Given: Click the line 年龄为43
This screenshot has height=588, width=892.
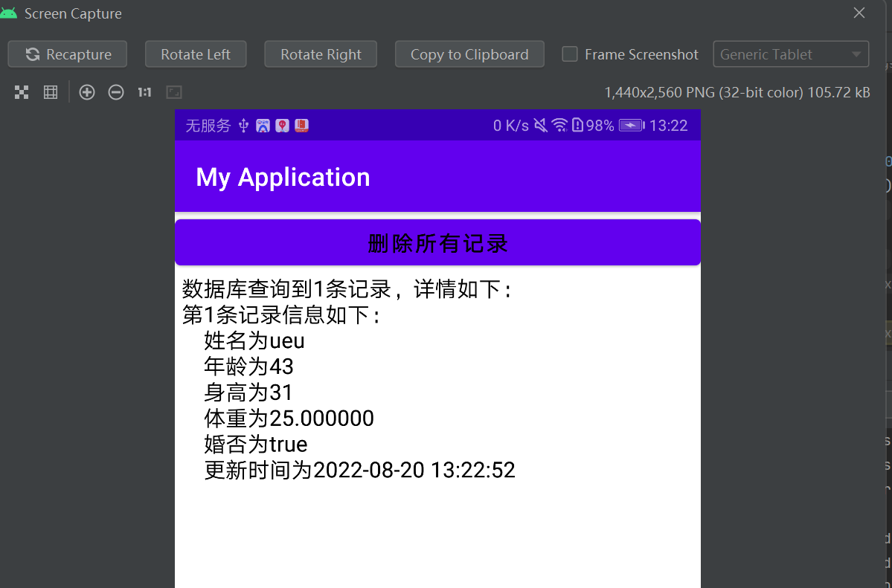Looking at the screenshot, I should pos(248,366).
